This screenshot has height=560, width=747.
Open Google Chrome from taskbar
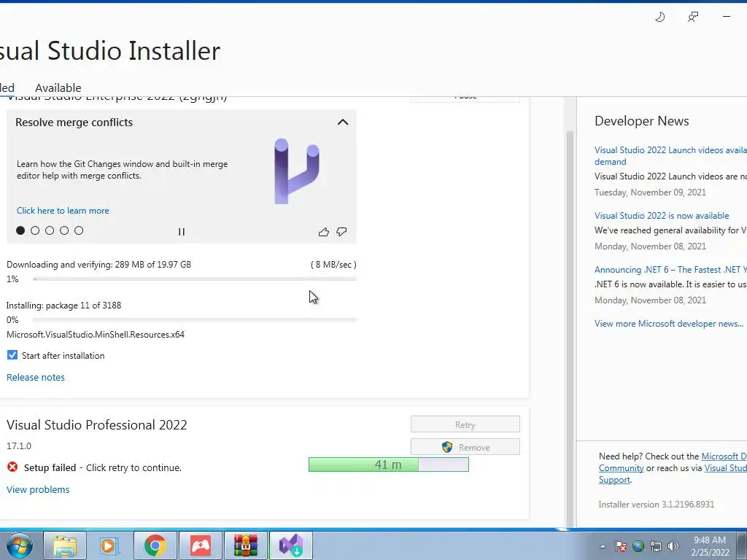155,545
